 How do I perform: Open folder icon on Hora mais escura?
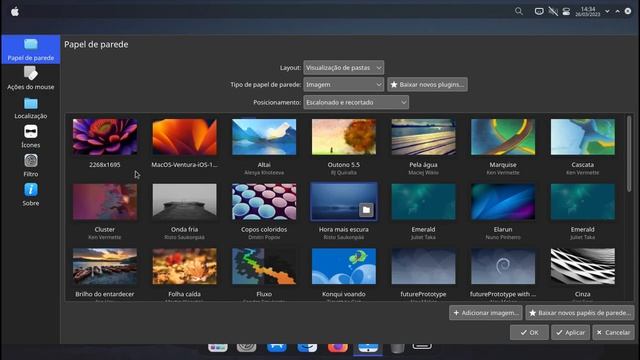[x=366, y=210]
